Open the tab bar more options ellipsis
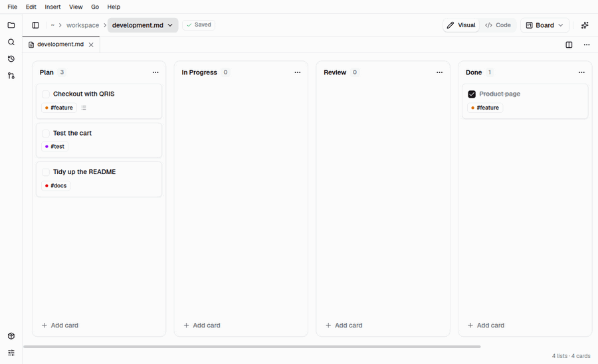The width and height of the screenshot is (598, 364). coord(587,45)
